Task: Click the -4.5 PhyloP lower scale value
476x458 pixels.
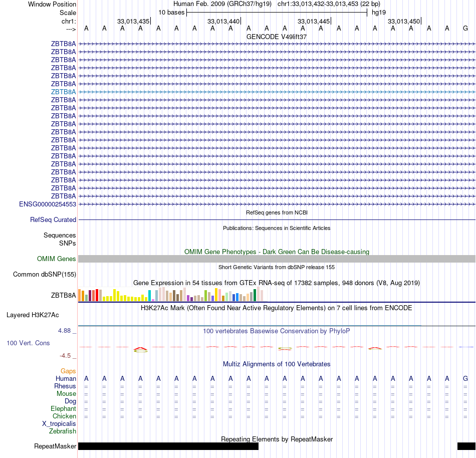Action: click(65, 356)
